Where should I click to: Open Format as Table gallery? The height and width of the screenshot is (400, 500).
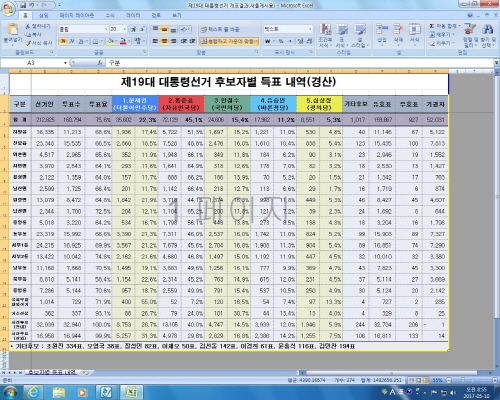[x=341, y=35]
